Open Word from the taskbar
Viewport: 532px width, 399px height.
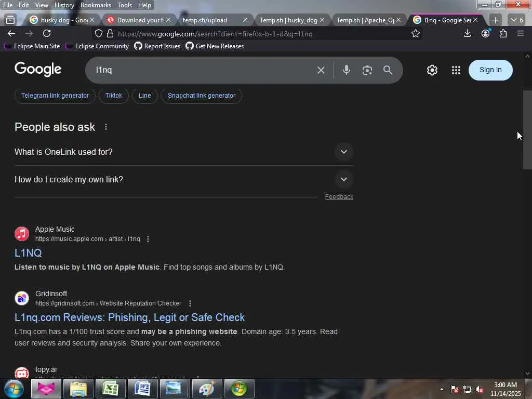click(142, 389)
